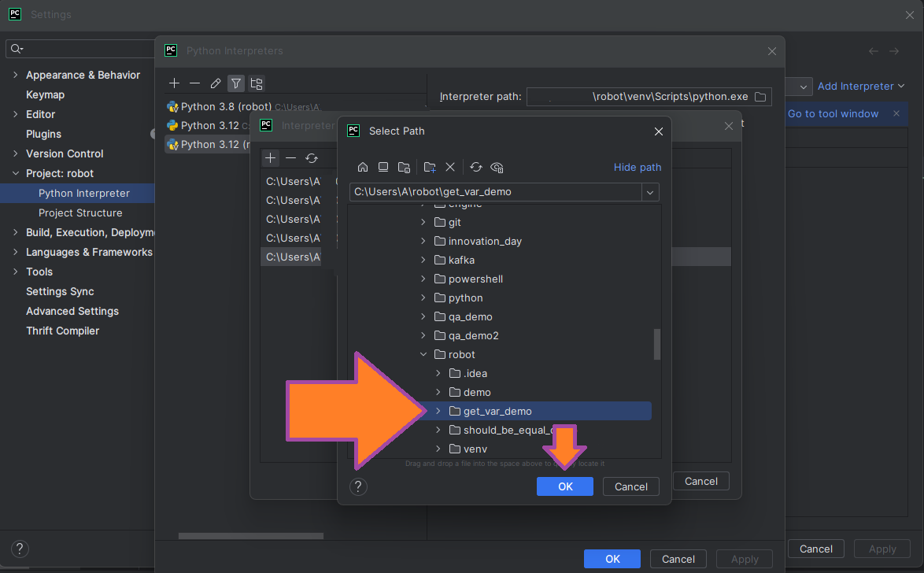Expand the powershell folder
This screenshot has height=573, width=924.
tap(423, 279)
